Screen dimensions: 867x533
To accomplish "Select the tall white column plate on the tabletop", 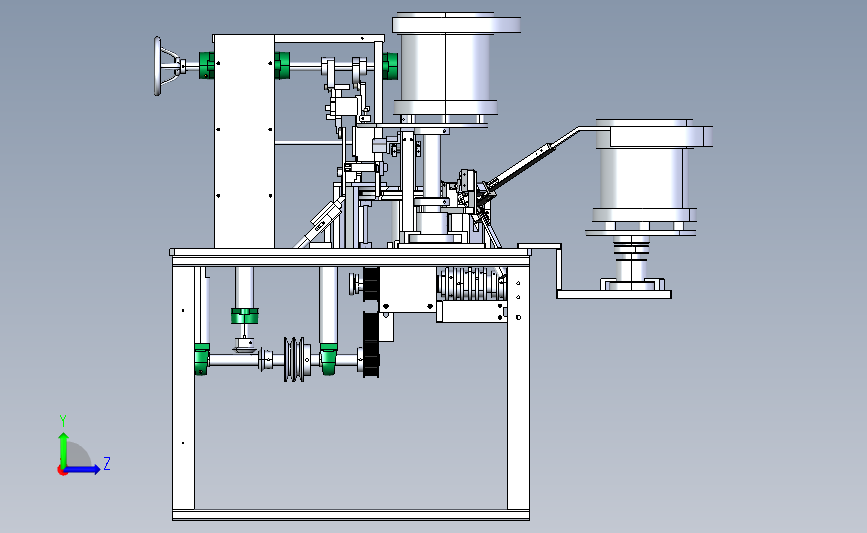I will [244, 142].
